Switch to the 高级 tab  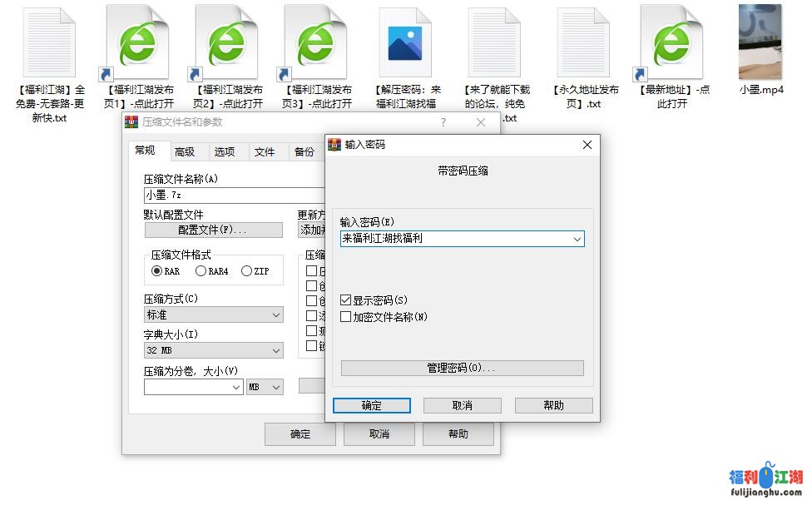click(x=185, y=151)
